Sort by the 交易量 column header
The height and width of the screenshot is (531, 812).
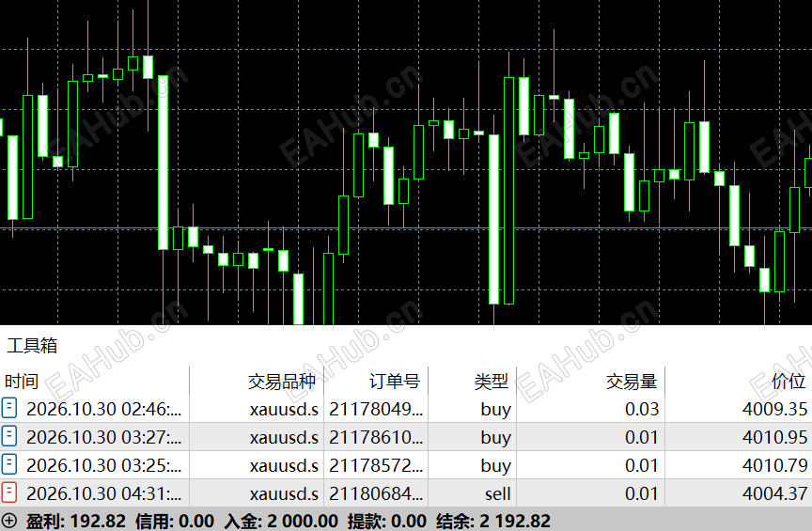[x=632, y=382]
